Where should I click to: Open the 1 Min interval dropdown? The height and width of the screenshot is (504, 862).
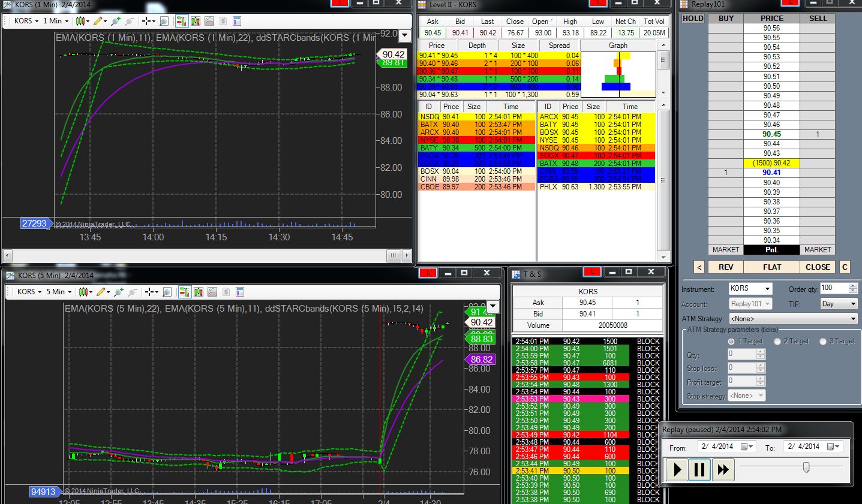click(x=56, y=21)
